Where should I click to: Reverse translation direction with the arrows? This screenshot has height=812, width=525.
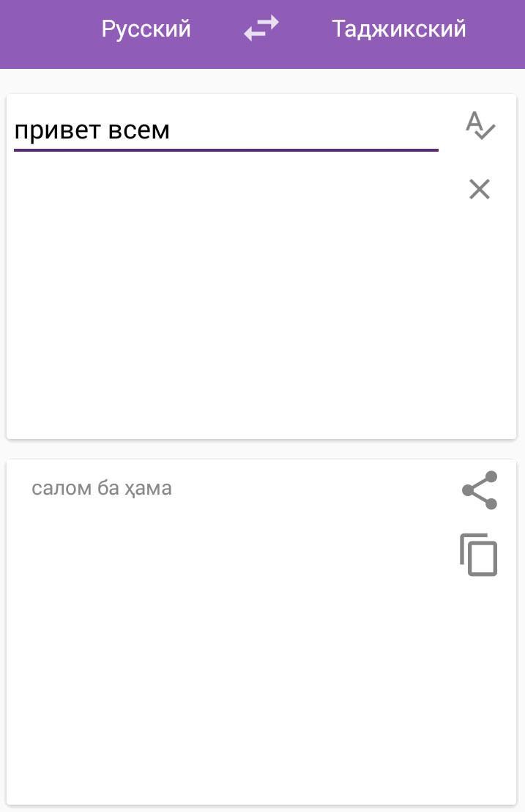click(260, 28)
